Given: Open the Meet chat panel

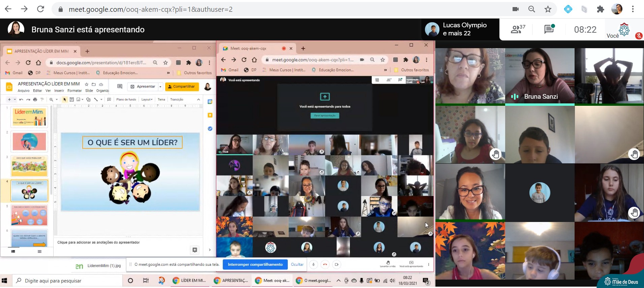Looking at the screenshot, I should 549,30.
